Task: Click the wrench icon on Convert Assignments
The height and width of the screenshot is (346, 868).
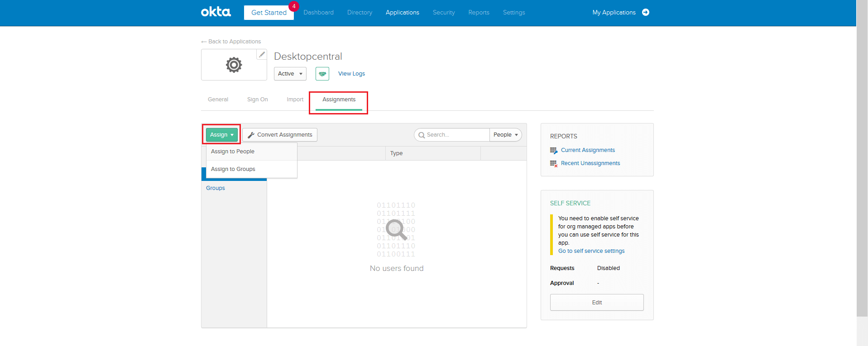Action: tap(251, 135)
